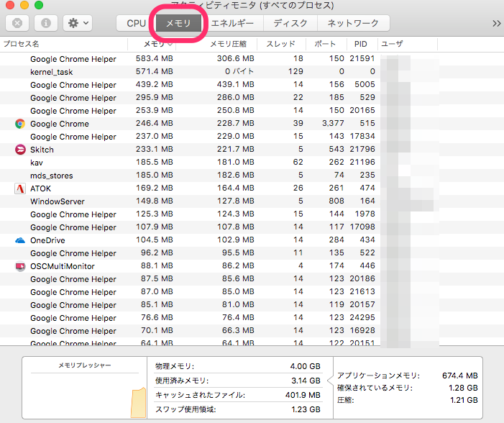The width and height of the screenshot is (504, 423).
Task: Click the 使用済みメモリ 3.14 GB entry
Action: [238, 381]
